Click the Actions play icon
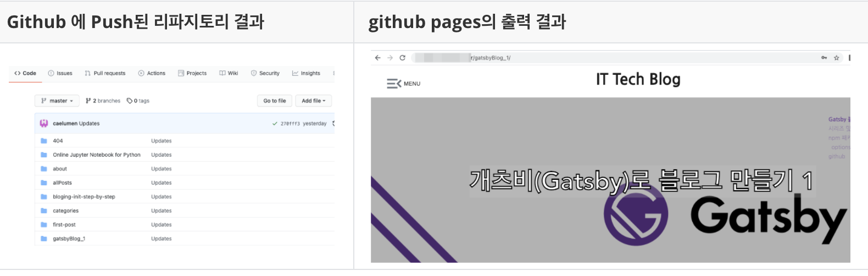The image size is (868, 276). click(x=141, y=73)
